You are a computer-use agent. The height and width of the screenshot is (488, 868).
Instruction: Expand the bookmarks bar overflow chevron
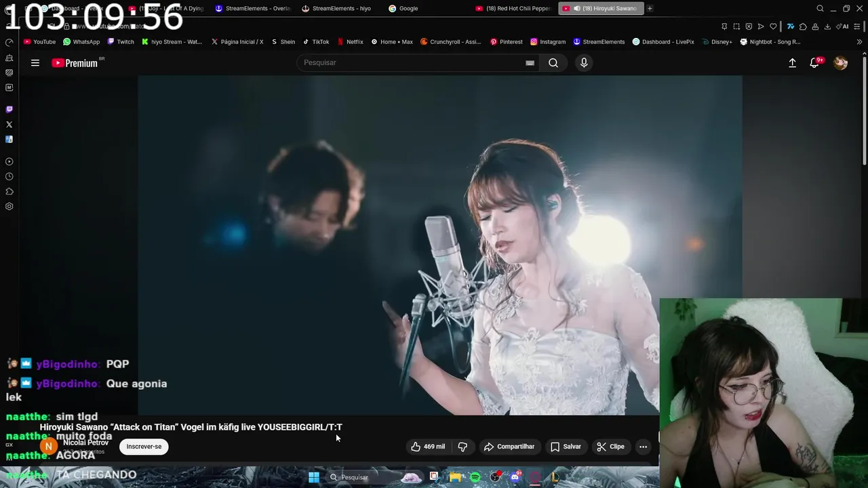(x=860, y=41)
